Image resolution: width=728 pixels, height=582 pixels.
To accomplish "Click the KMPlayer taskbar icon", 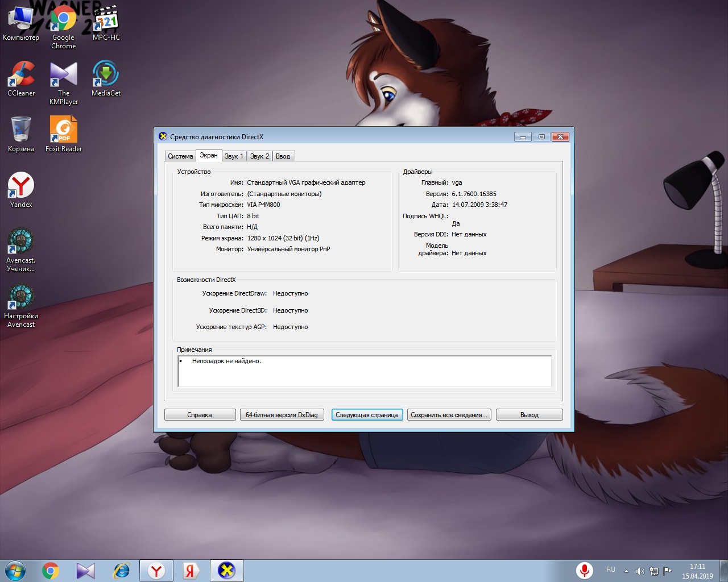I will coord(86,571).
